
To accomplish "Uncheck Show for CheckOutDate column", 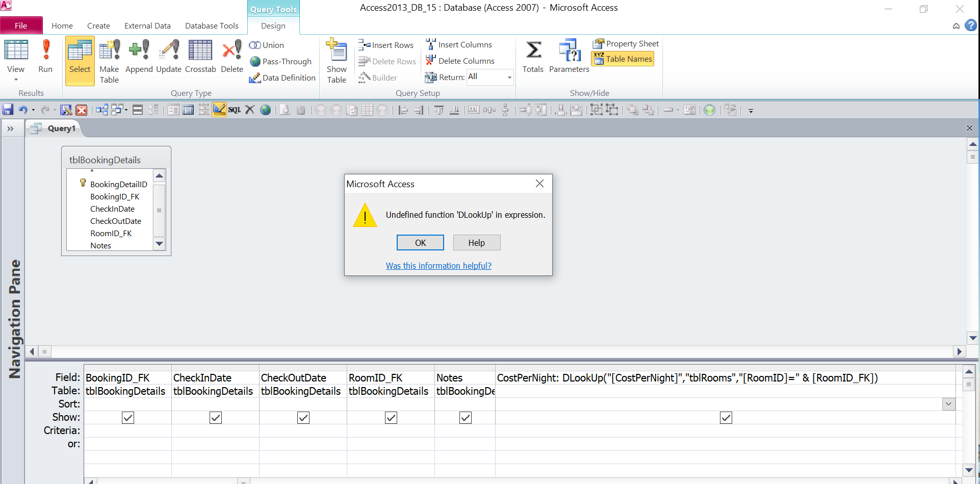I will 303,418.
